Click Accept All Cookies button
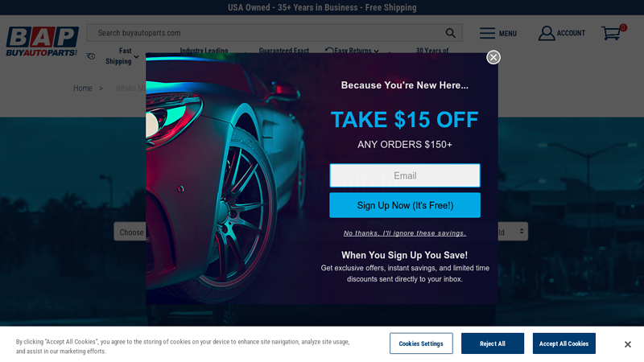 [x=564, y=343]
